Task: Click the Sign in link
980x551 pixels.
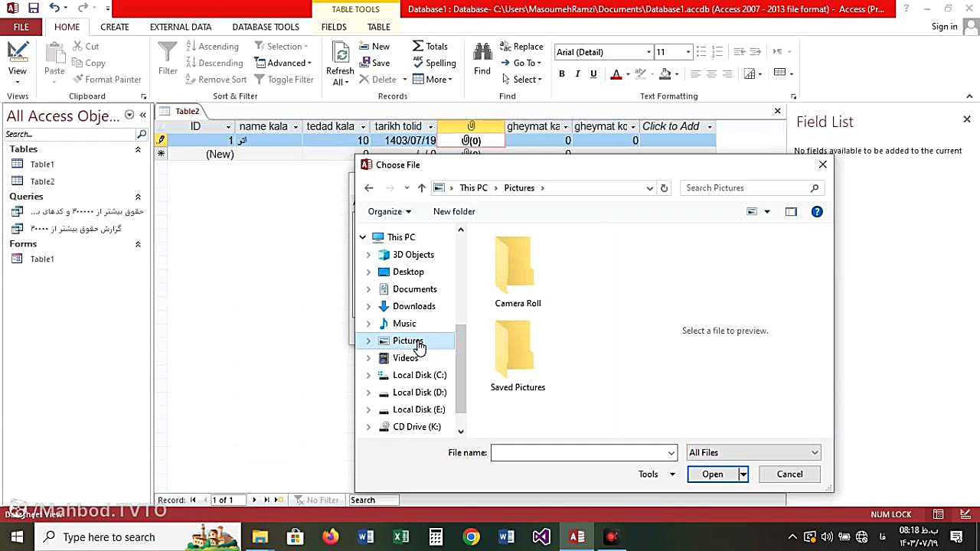Action: (x=944, y=27)
